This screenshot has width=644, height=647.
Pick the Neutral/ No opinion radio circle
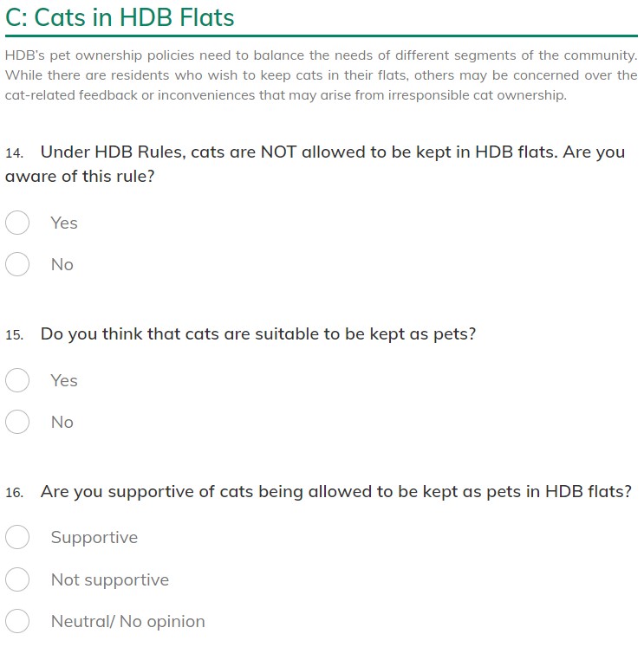(17, 621)
